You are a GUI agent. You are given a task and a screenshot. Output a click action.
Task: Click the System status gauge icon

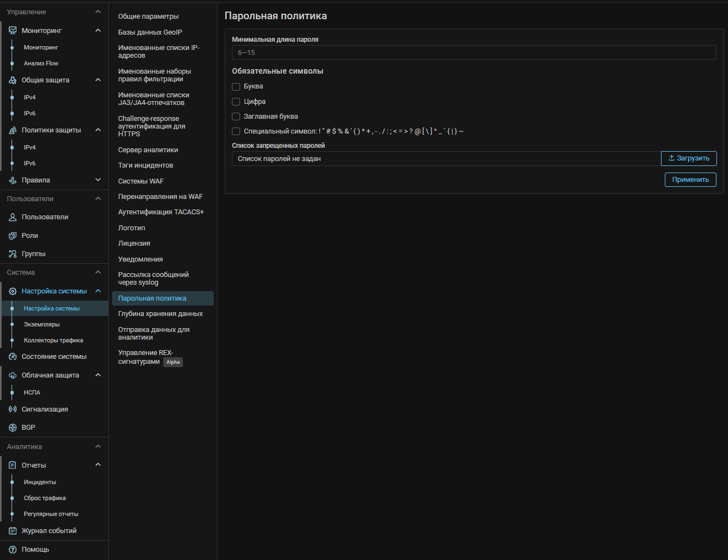pyautogui.click(x=13, y=357)
